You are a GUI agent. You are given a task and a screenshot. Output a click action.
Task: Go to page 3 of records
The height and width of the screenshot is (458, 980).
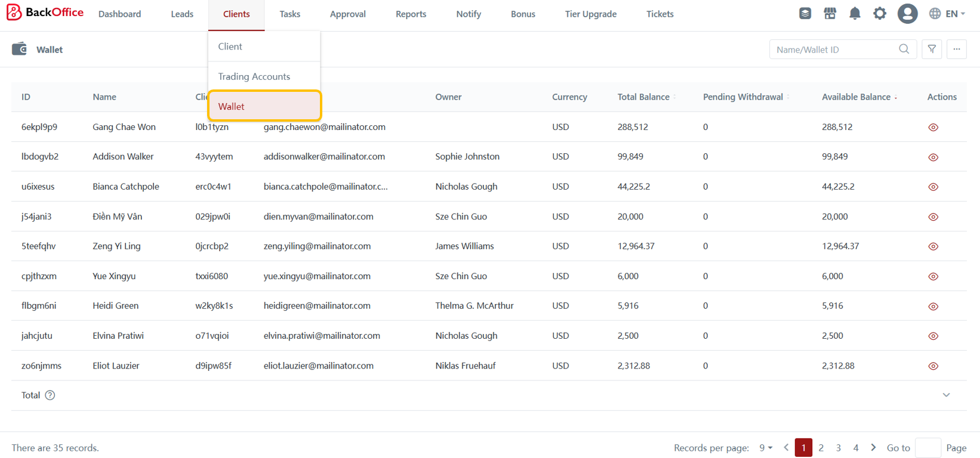point(838,448)
